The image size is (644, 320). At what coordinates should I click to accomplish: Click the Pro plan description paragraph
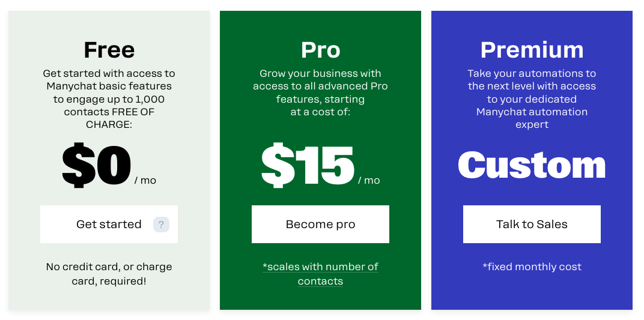[320, 92]
